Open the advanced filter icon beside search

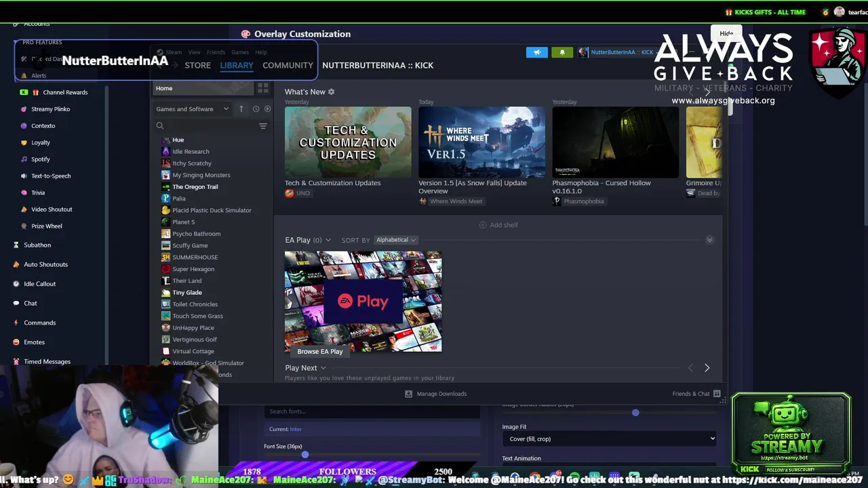(263, 126)
